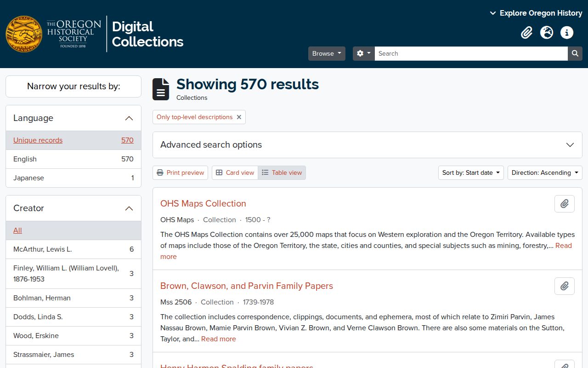Open OHS Maps Collection title link

pos(203,204)
